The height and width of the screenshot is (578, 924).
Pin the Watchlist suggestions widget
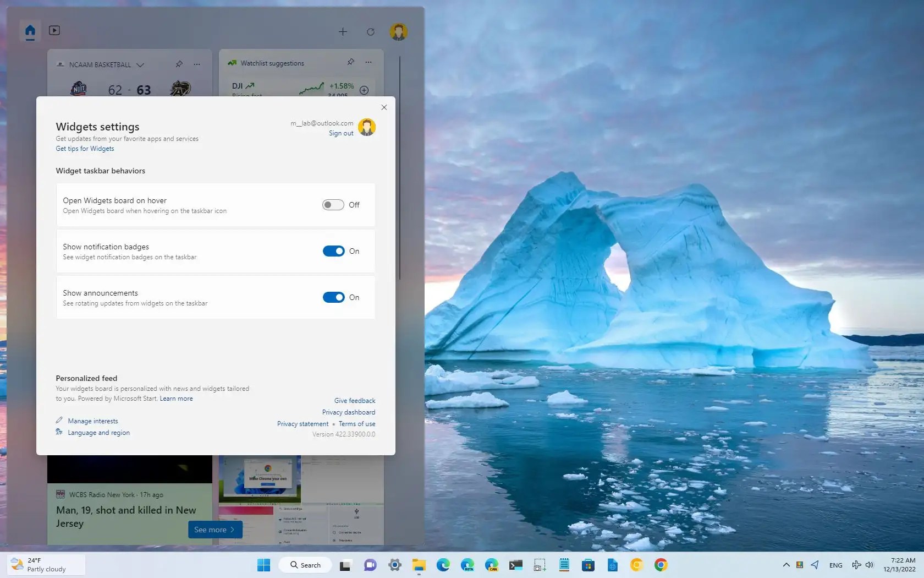[x=350, y=62]
